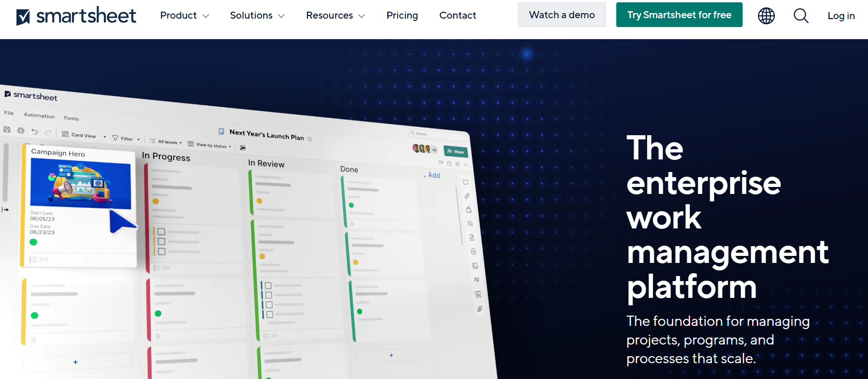868x379 pixels.
Task: Expand the Product menu chevron
Action: click(x=206, y=16)
